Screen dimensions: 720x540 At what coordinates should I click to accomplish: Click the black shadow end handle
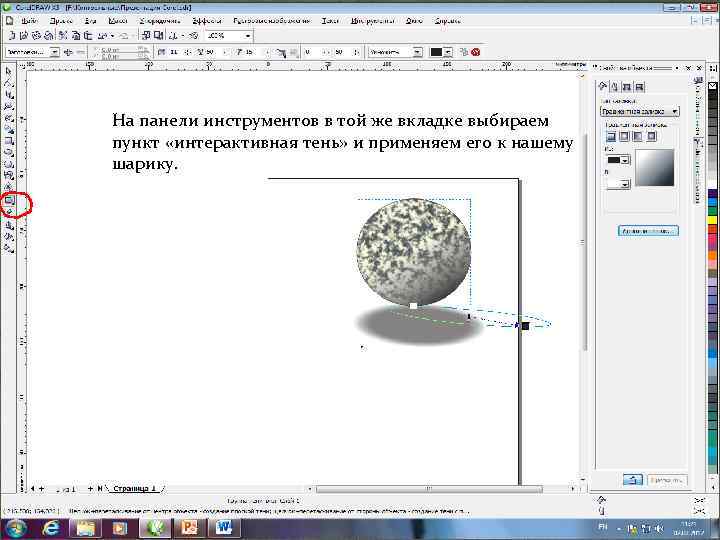[x=525, y=326]
